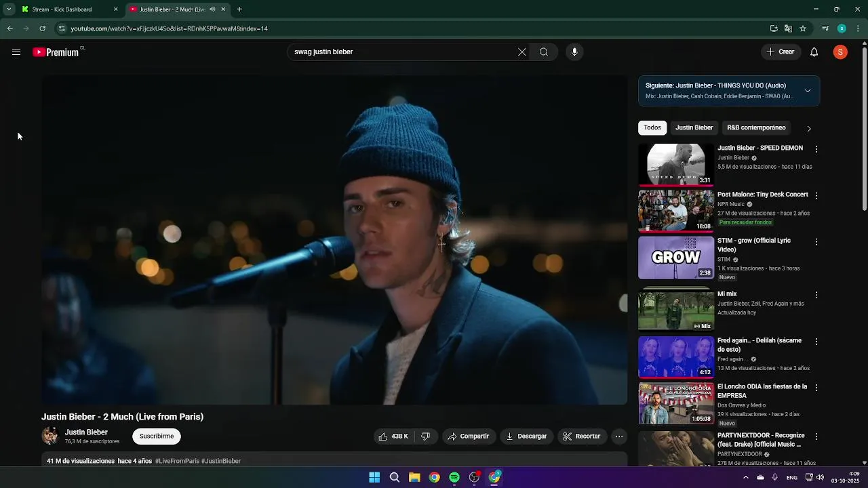This screenshot has height=488, width=868.
Task: Go back in browser history
Action: pos(9,28)
